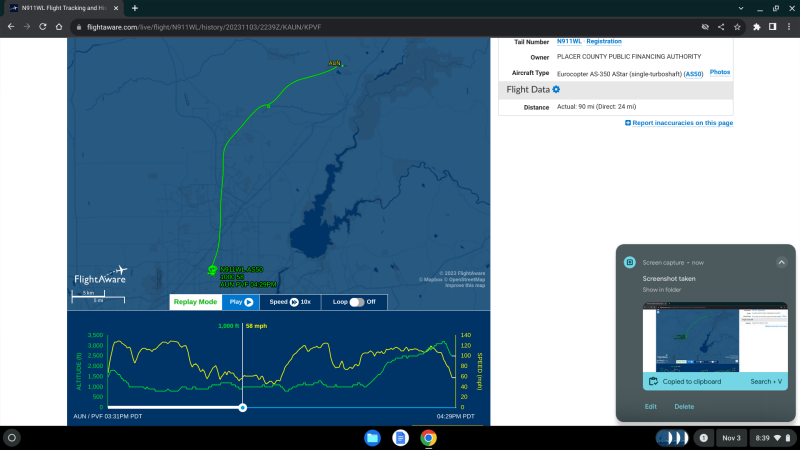800x450 pixels.
Task: Open the aircraft Photos link
Action: click(719, 72)
